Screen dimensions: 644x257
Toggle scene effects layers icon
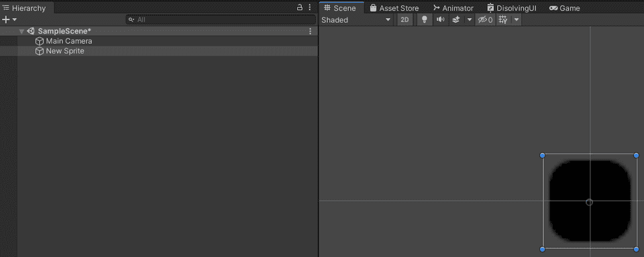tap(456, 19)
